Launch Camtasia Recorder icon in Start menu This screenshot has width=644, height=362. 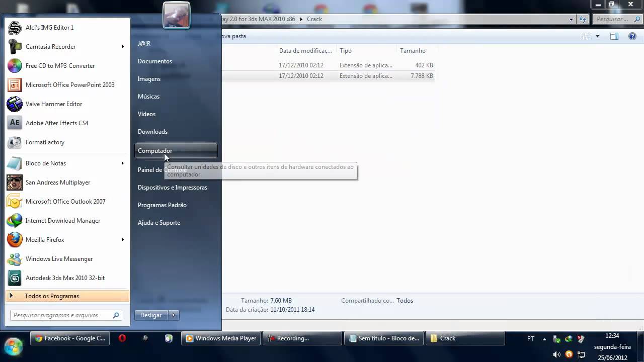tap(15, 47)
